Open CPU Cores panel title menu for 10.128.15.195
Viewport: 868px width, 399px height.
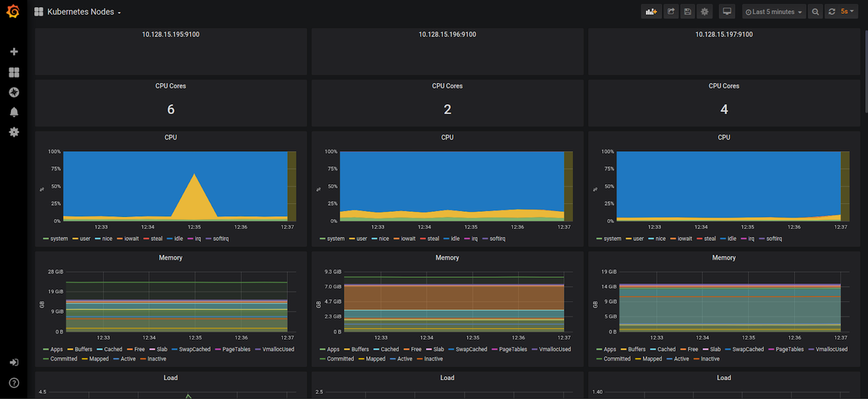[x=171, y=86]
